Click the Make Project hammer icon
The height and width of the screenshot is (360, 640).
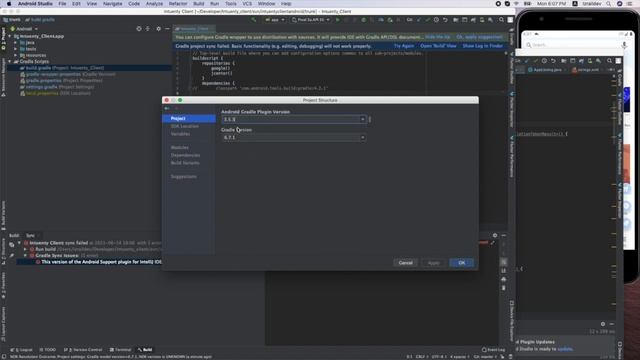pos(254,20)
